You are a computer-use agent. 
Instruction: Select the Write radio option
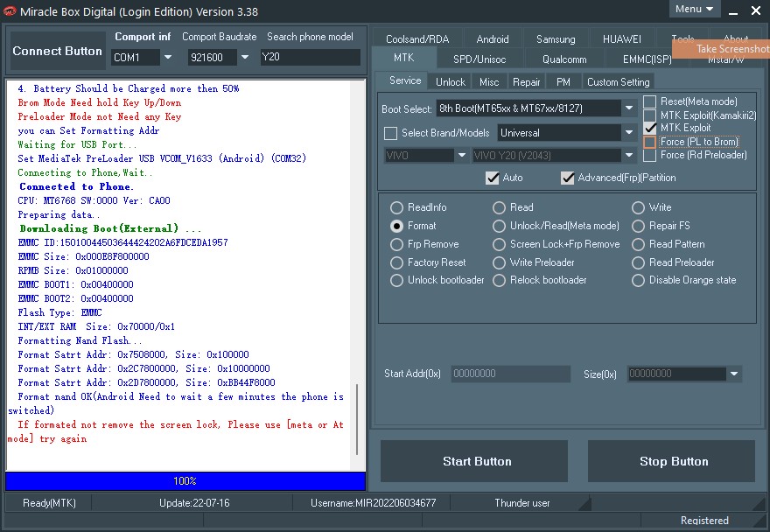click(638, 207)
